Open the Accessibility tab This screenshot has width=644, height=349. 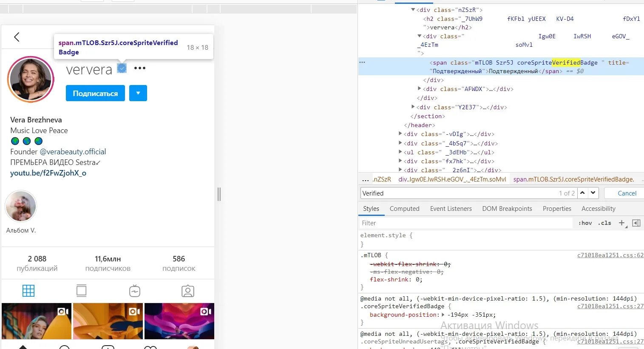click(598, 209)
